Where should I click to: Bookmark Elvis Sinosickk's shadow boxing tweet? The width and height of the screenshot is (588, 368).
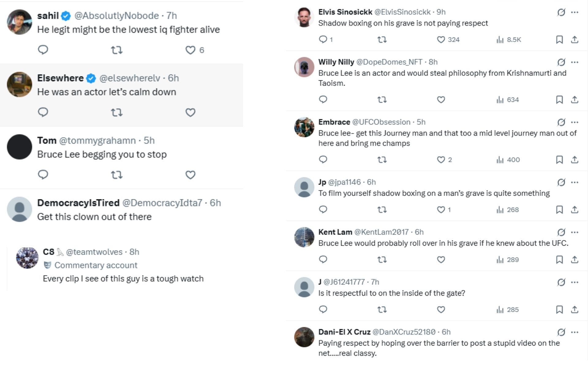[559, 40]
